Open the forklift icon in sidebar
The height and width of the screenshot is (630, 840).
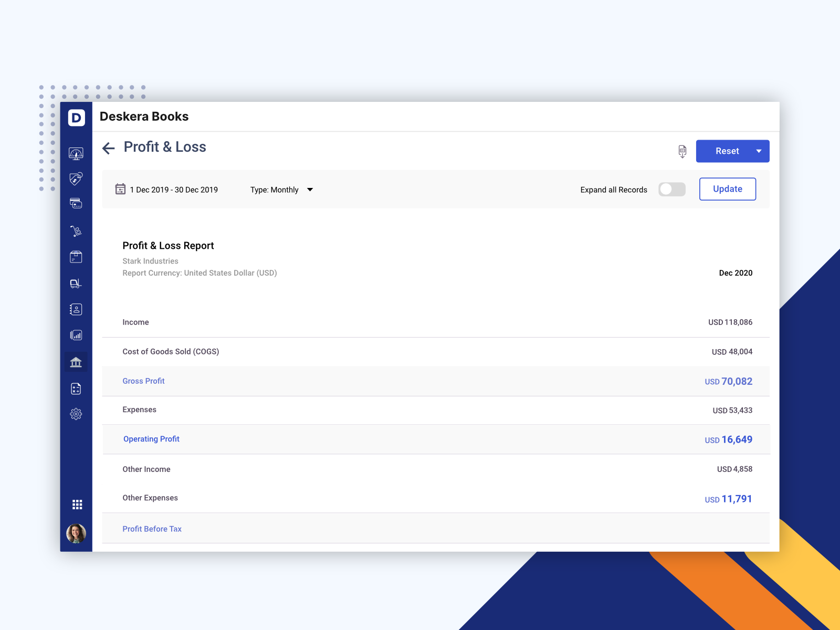pos(76,283)
